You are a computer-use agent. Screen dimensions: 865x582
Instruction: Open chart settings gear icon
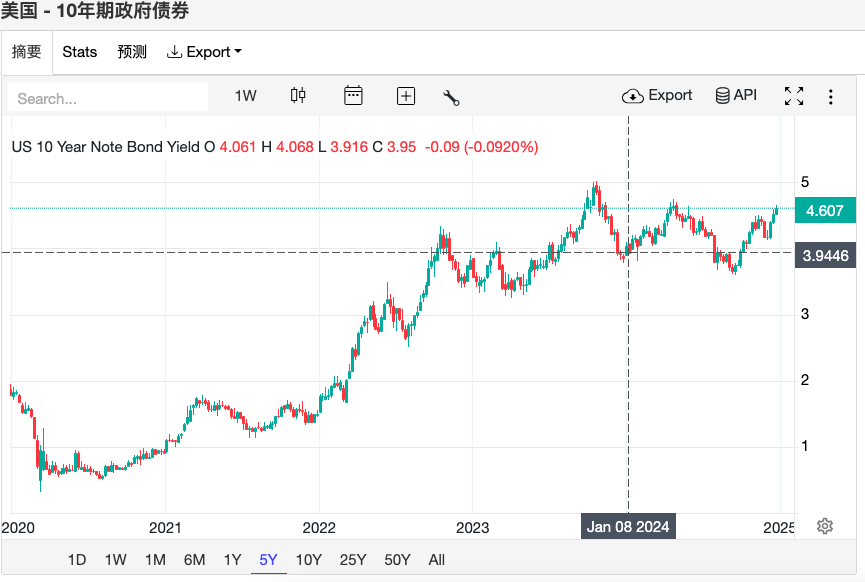point(825,526)
